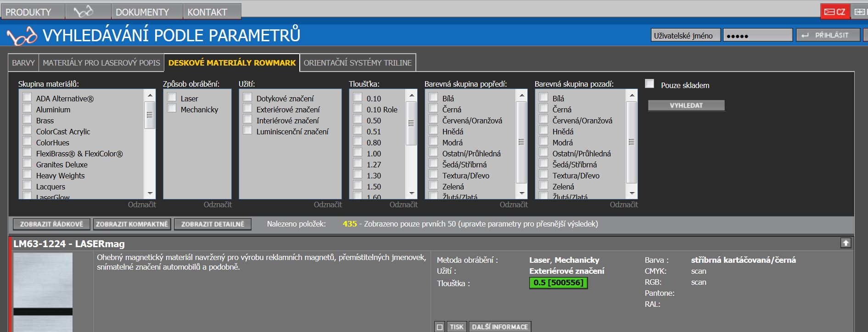Check the Laser processing method

[172, 97]
